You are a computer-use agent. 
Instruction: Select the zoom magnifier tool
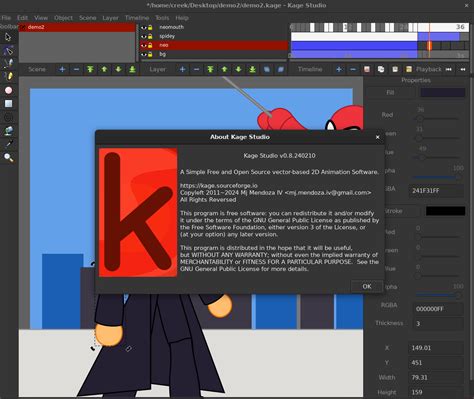(x=8, y=157)
